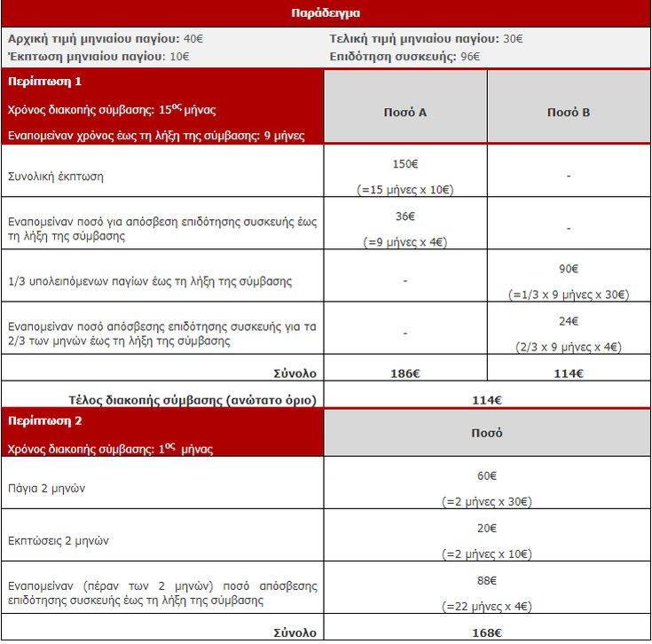Click the 186€ total for Ποσό Α

click(x=405, y=373)
